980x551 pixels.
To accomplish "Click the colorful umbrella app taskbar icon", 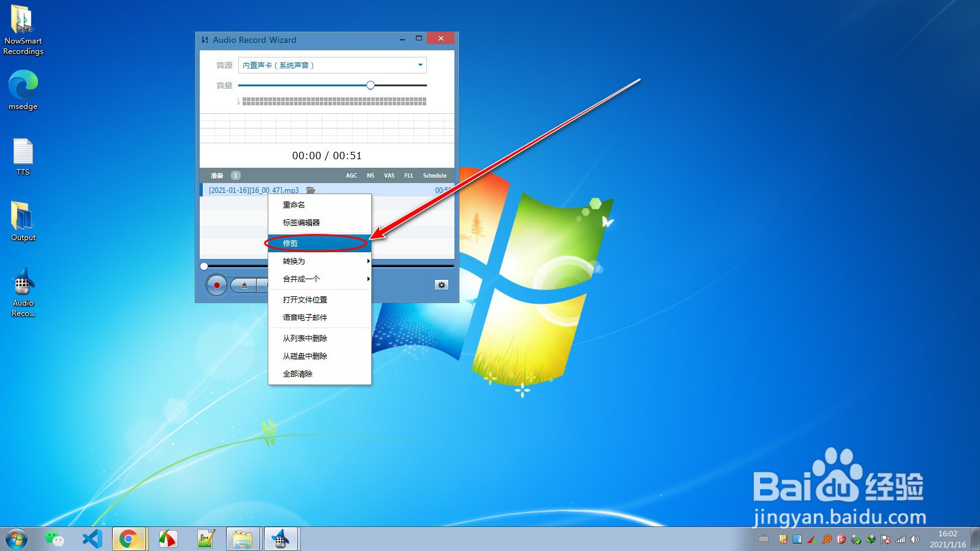I will (x=168, y=539).
